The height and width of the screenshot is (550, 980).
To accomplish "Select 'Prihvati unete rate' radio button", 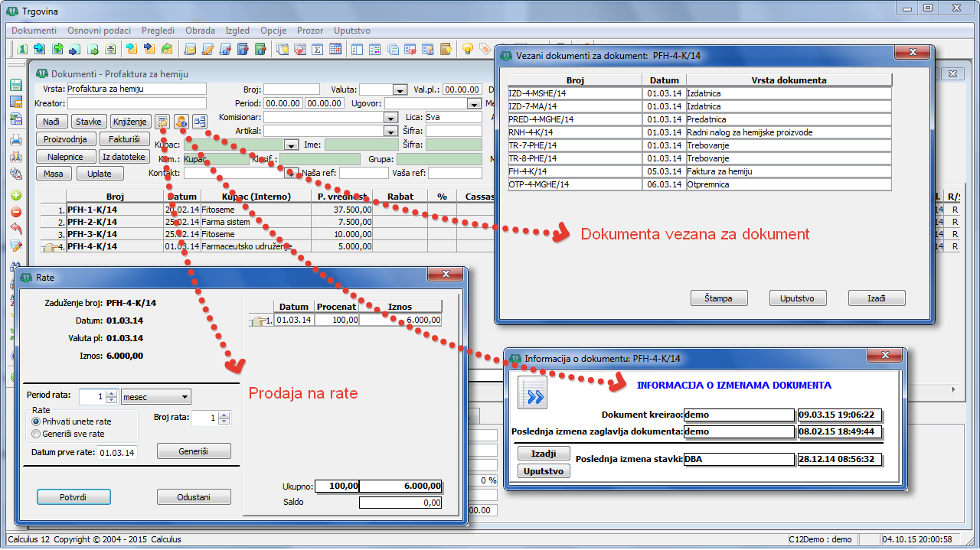I will pos(35,421).
